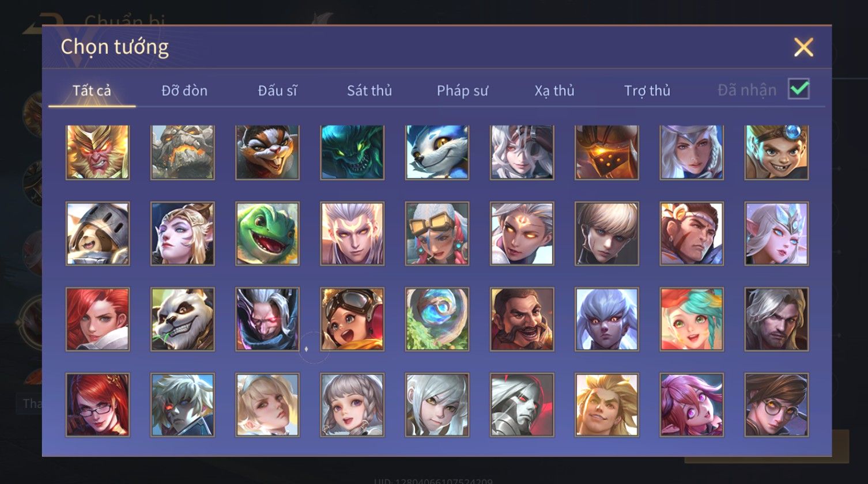Choose the dark green monster with glowing eyes
868x484 pixels.
(x=352, y=152)
